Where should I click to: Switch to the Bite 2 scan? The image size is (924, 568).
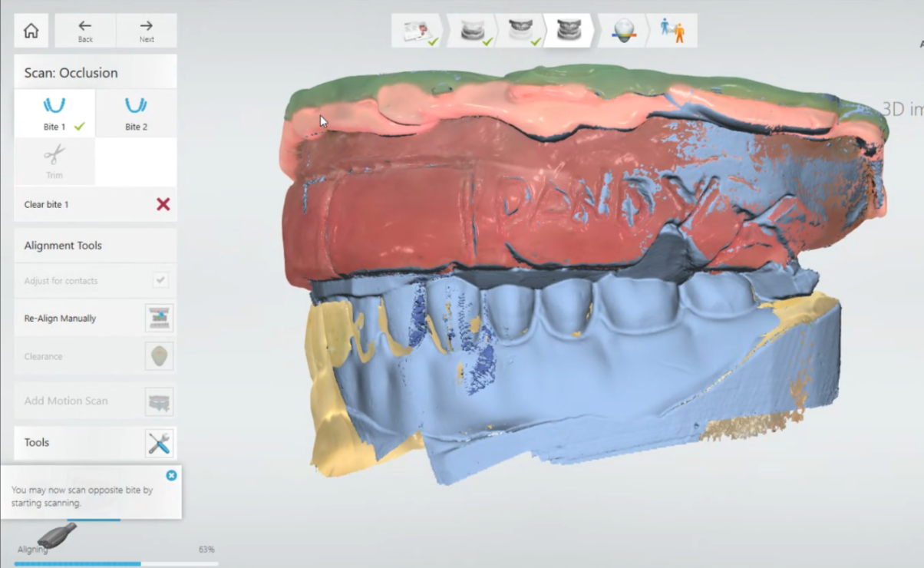tap(136, 114)
